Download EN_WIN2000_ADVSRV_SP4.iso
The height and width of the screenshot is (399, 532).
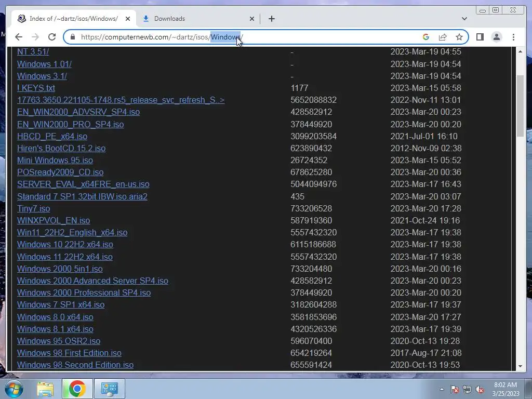click(78, 112)
